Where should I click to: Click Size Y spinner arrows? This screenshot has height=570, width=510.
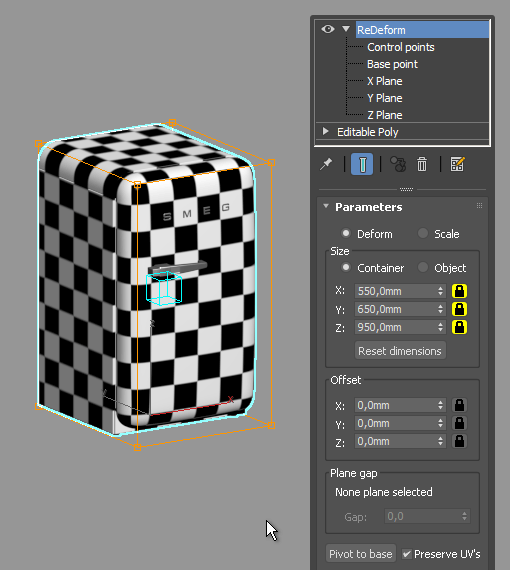(441, 309)
